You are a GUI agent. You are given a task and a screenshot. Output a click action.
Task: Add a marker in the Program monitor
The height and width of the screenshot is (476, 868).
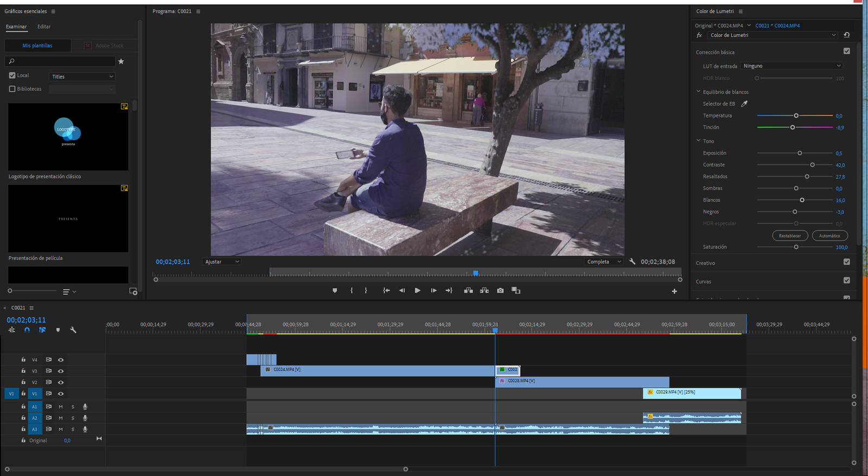(x=335, y=291)
